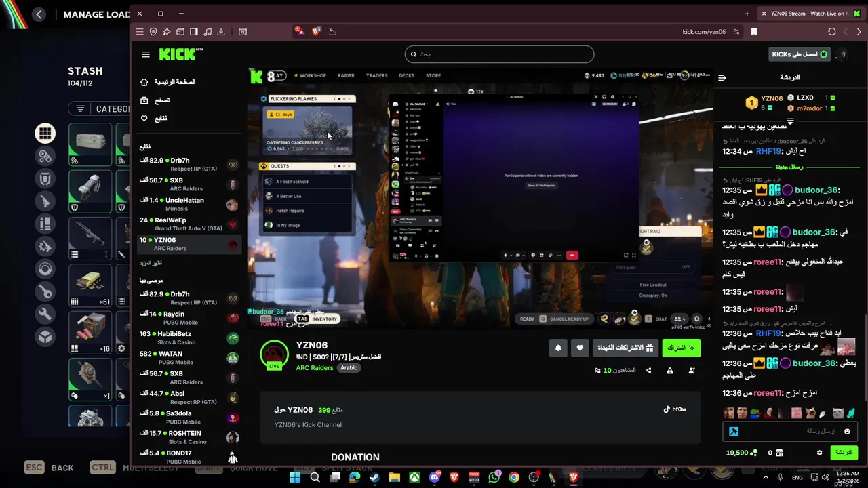Click the browser forward arrow
Image resolution: width=868 pixels, height=488 pixels.
click(859, 31)
